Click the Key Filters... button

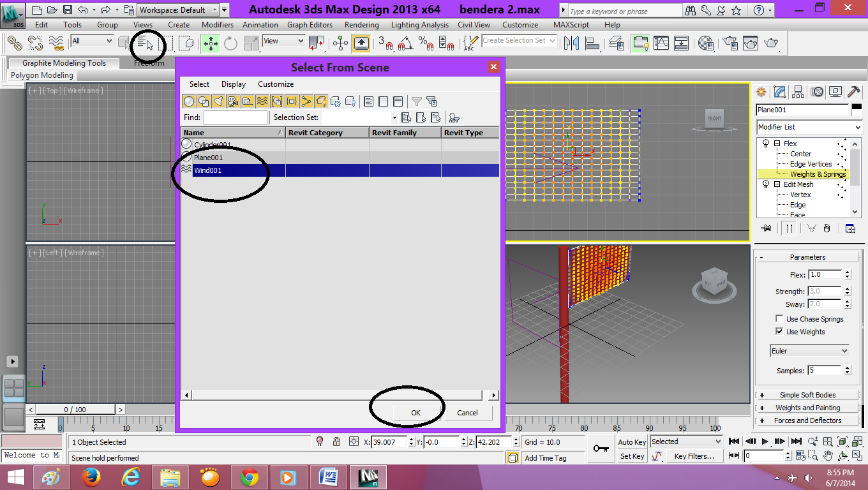point(694,456)
